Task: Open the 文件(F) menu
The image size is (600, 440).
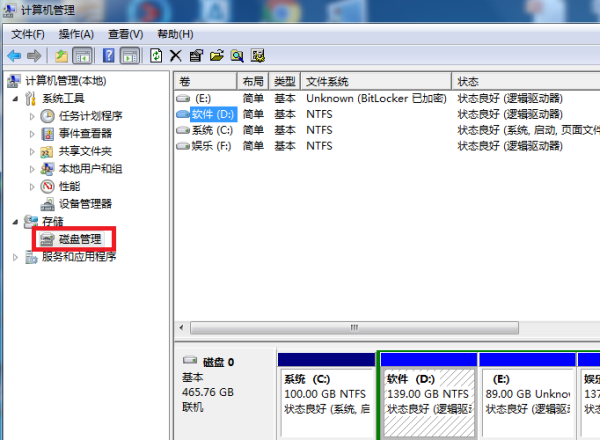Action: pos(28,34)
